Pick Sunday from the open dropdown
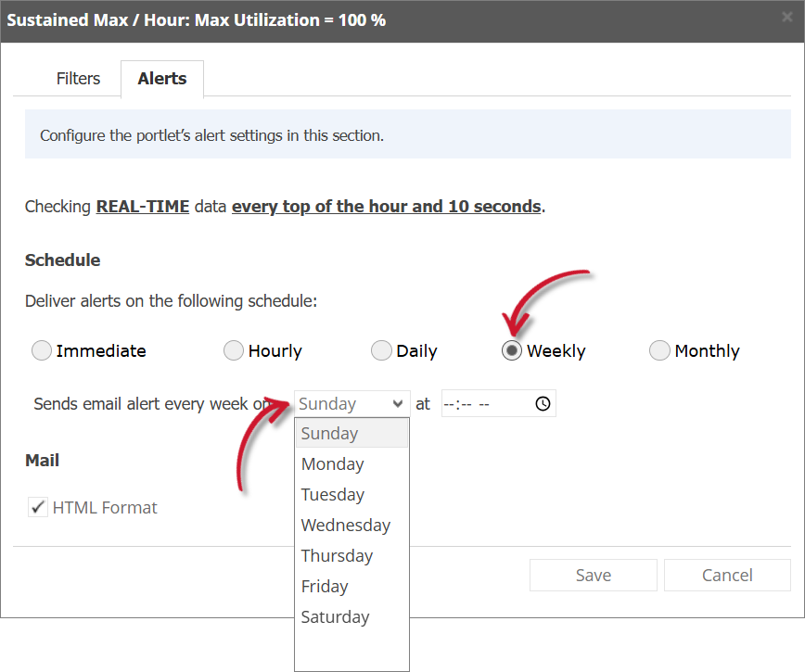The width and height of the screenshot is (805, 672). point(329,433)
